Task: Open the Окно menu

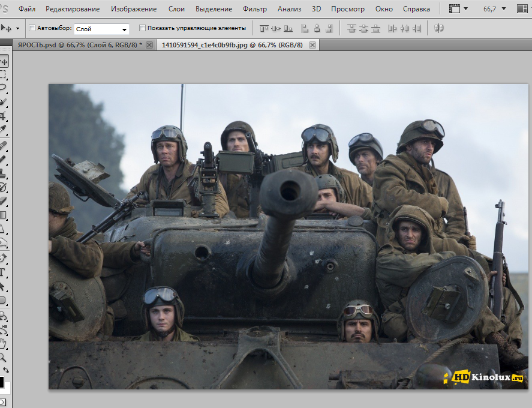Action: pyautogui.click(x=384, y=9)
